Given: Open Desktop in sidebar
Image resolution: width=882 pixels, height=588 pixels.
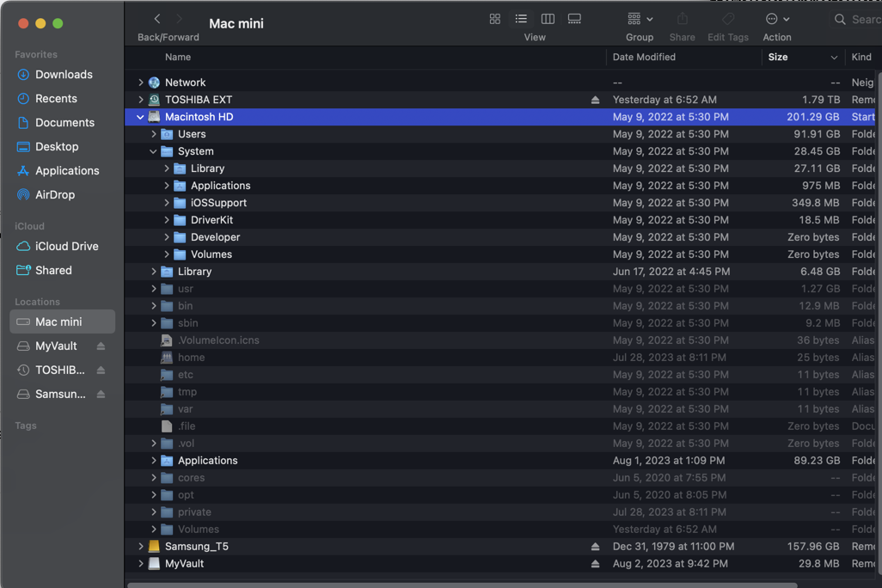Looking at the screenshot, I should click(63, 147).
